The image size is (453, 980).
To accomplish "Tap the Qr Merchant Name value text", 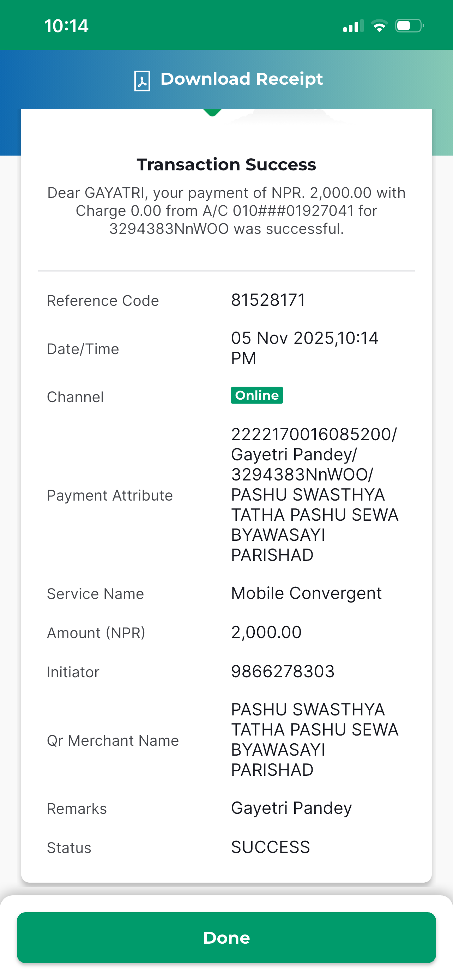I will point(315,739).
